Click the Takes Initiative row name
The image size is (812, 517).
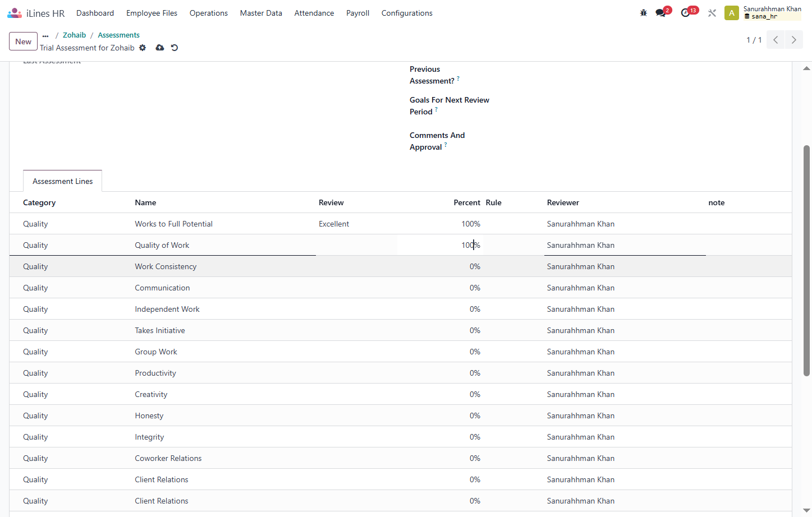click(160, 330)
